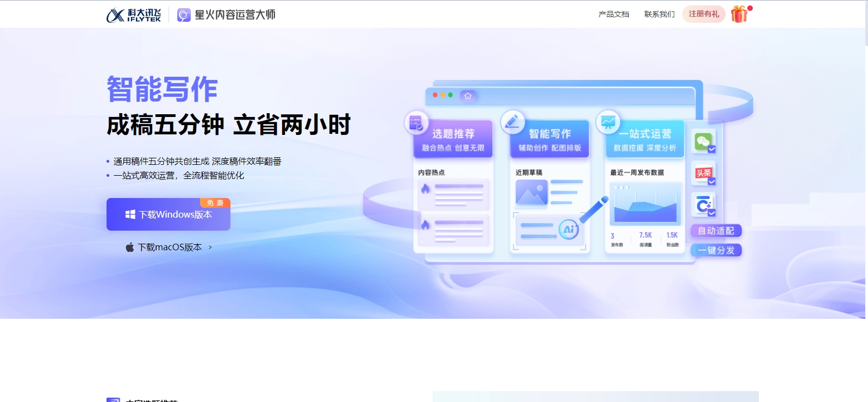Click the 注册有礼 button
Viewport: 868px width, 402px height.
(704, 14)
